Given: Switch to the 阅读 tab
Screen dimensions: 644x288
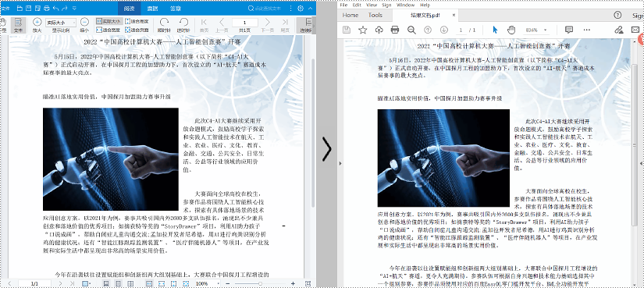Looking at the screenshot, I should 129,9.
